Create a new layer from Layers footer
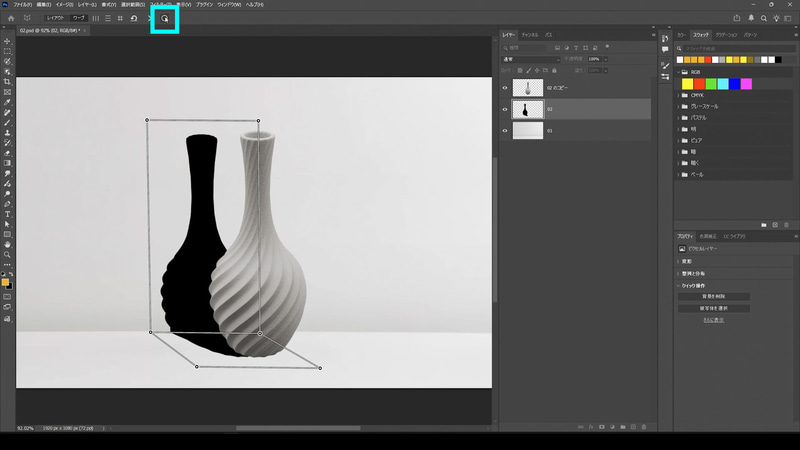 (633, 427)
